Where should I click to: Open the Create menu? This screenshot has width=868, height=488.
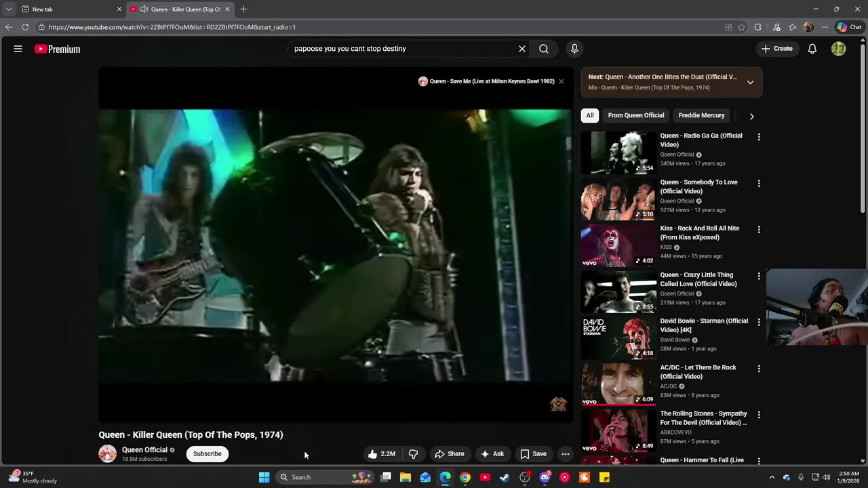coord(777,49)
